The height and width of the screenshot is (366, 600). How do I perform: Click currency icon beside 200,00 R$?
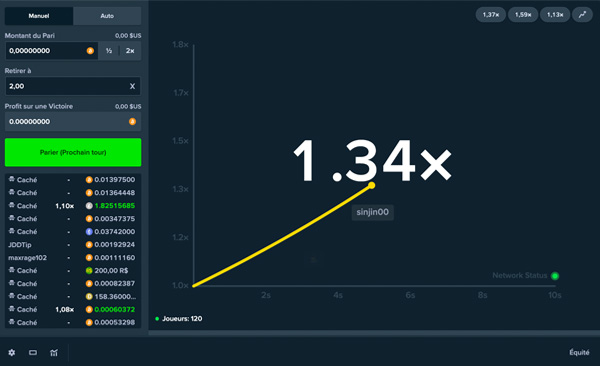point(89,271)
